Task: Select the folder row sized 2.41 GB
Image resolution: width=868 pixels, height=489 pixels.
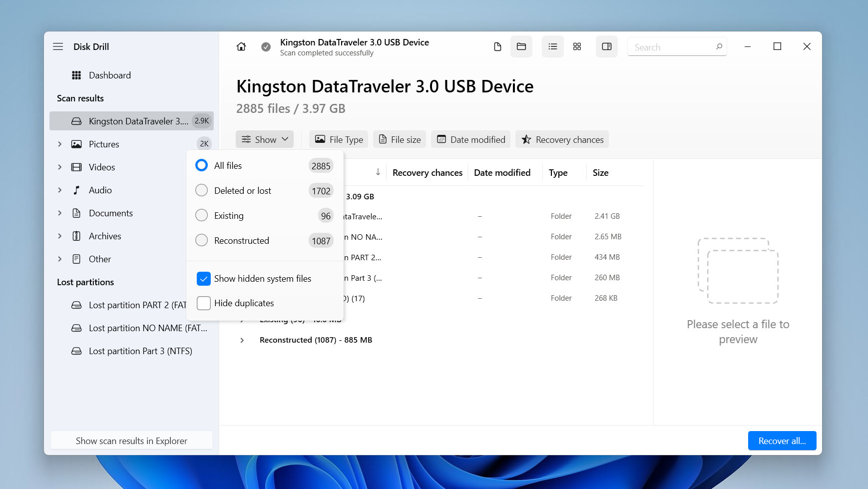Action: (x=493, y=216)
